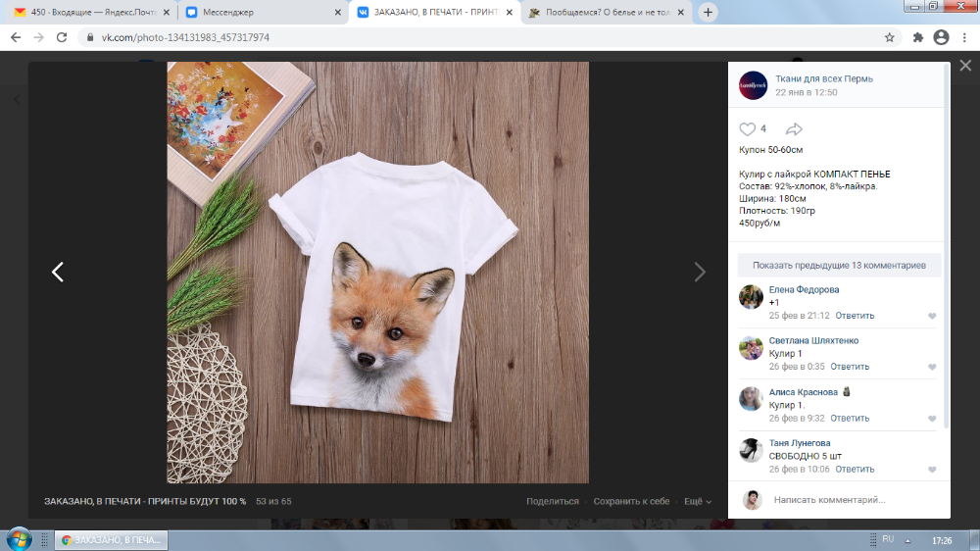Screen dimensions: 980x551
Task: Open a new browser tab
Action: [708, 12]
